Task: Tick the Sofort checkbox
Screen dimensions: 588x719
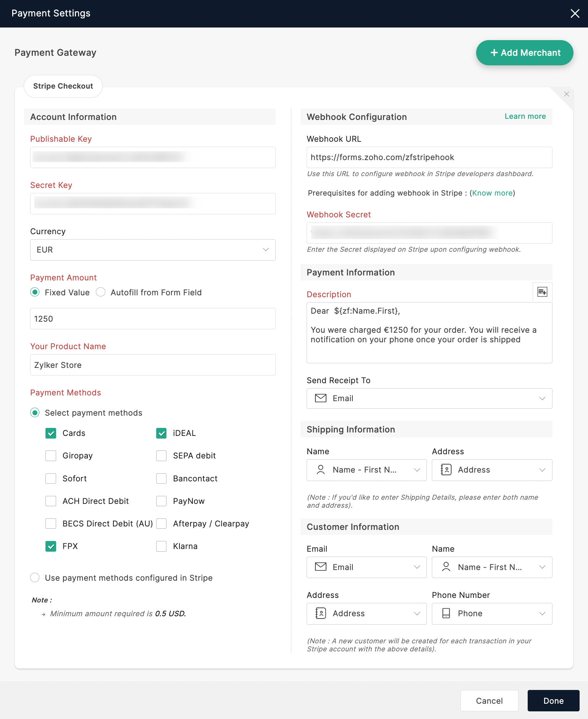Action: tap(51, 479)
